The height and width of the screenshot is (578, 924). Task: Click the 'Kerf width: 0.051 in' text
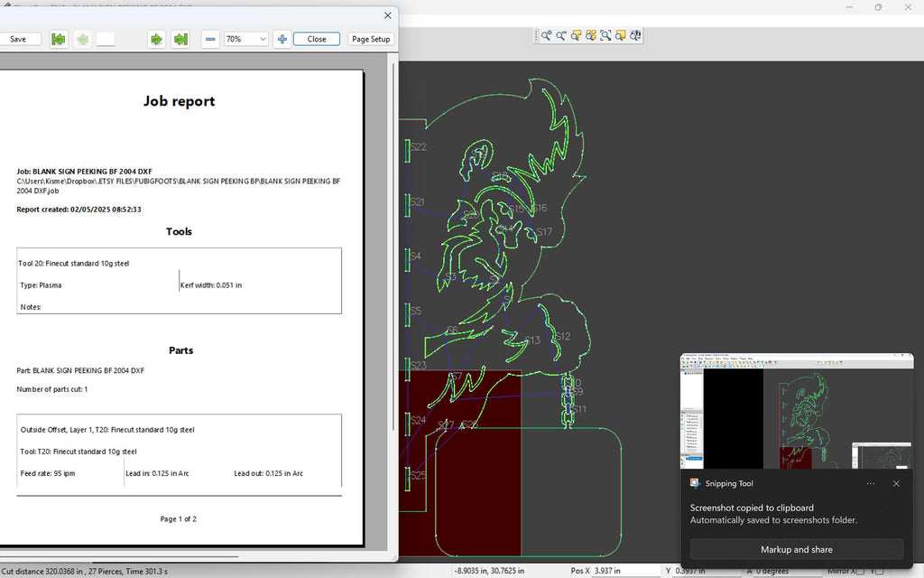point(211,285)
